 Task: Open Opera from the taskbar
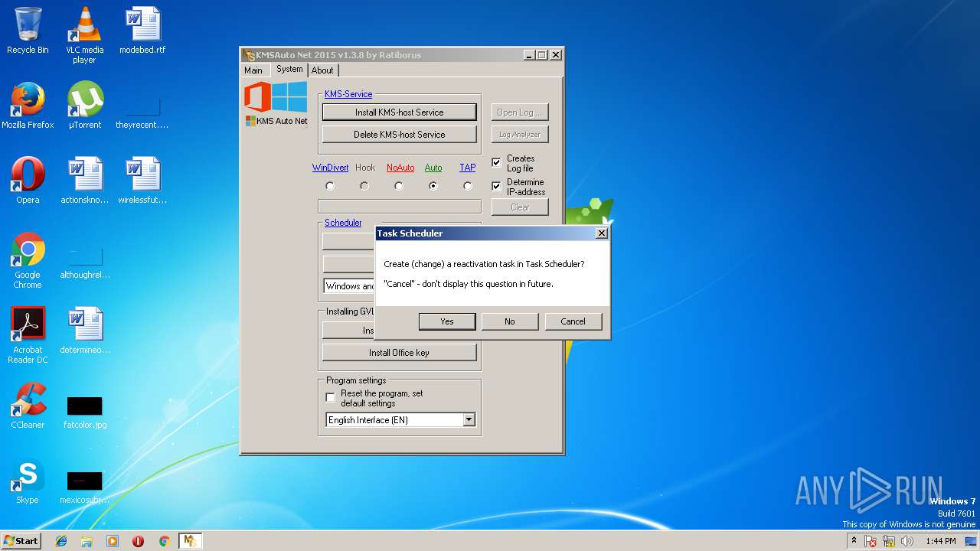click(x=138, y=541)
